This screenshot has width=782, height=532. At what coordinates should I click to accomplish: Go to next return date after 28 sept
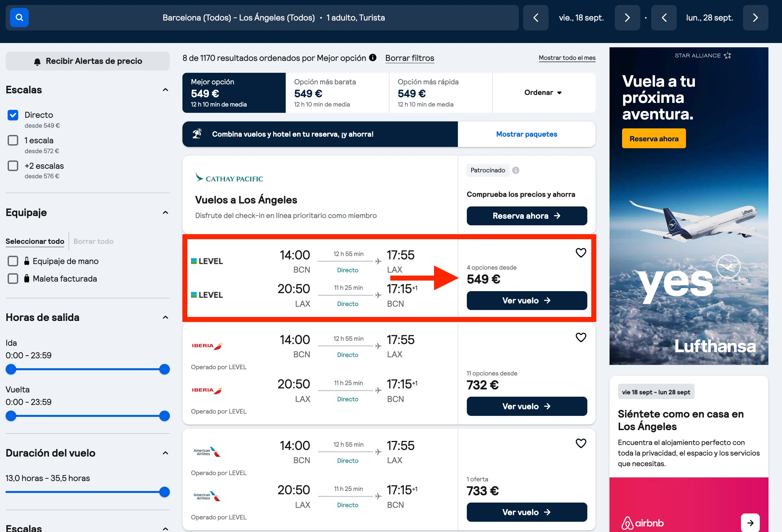click(755, 18)
